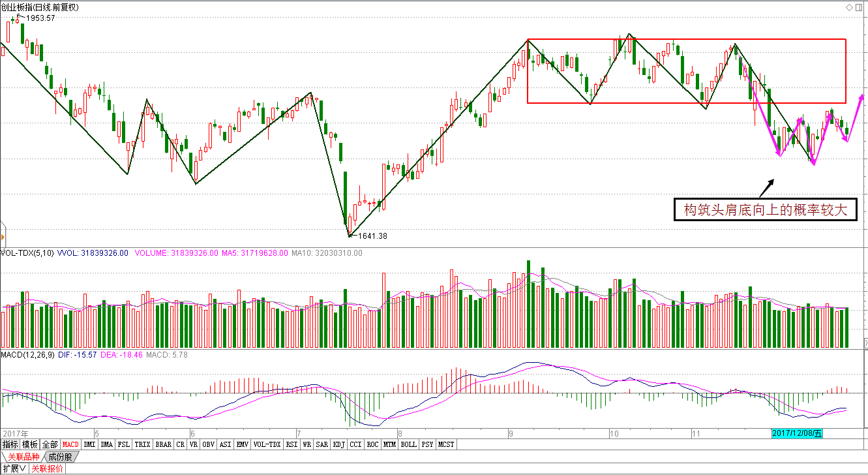Image resolution: width=868 pixels, height=475 pixels.
Task: Click the diamond icon at chart top-right
Action: point(848,7)
